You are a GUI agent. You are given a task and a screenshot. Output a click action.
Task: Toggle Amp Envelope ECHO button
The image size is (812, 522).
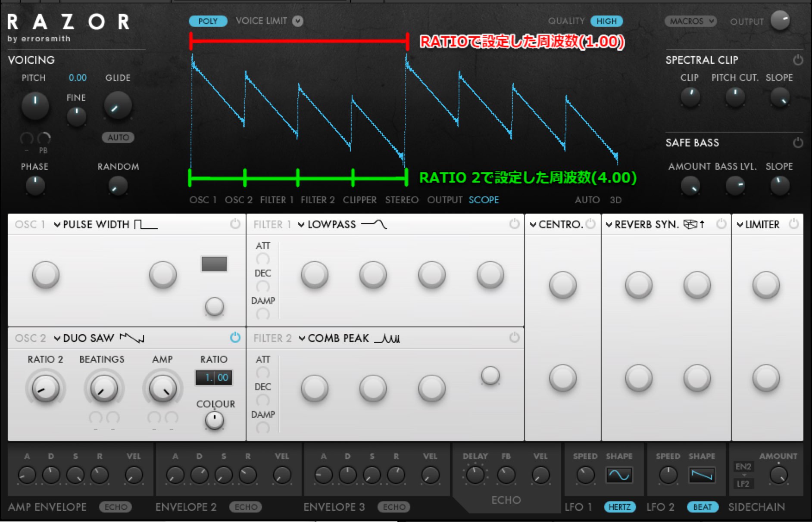pos(116,507)
